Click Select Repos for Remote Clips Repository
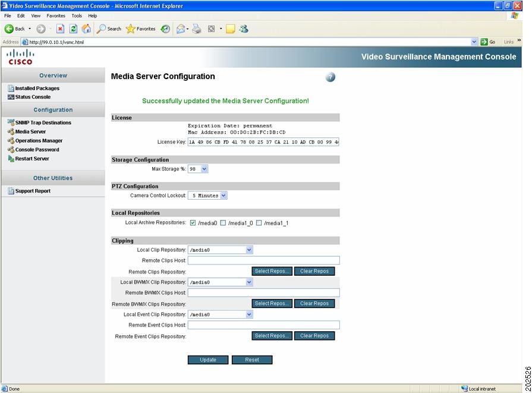This screenshot has height=393, width=532. 272,271
